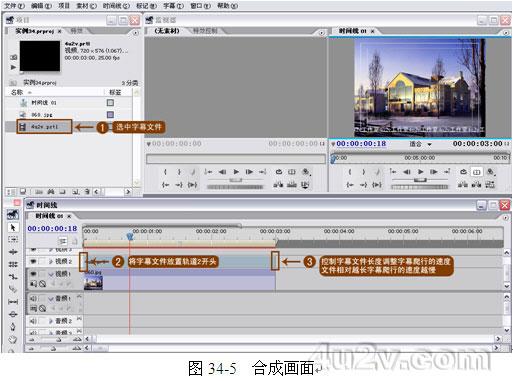Click the 060.jpg clip thumbnail on the 视频 1 track
Viewport: 513px width, 381px height.
click(93, 283)
